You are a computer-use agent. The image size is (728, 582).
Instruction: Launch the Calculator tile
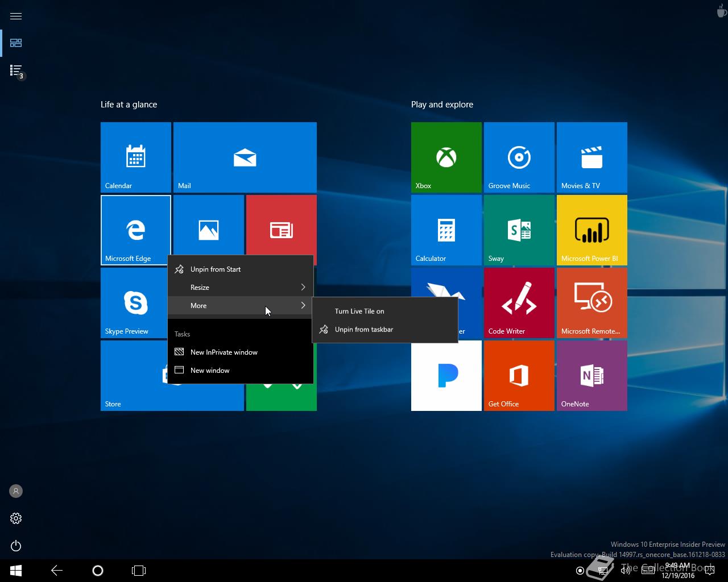click(x=446, y=230)
